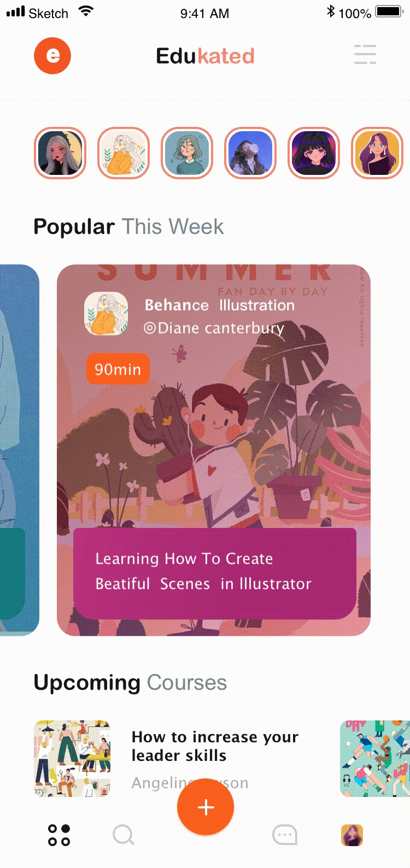
Task: View first story avatar with dark-haired girl
Action: [60, 153]
